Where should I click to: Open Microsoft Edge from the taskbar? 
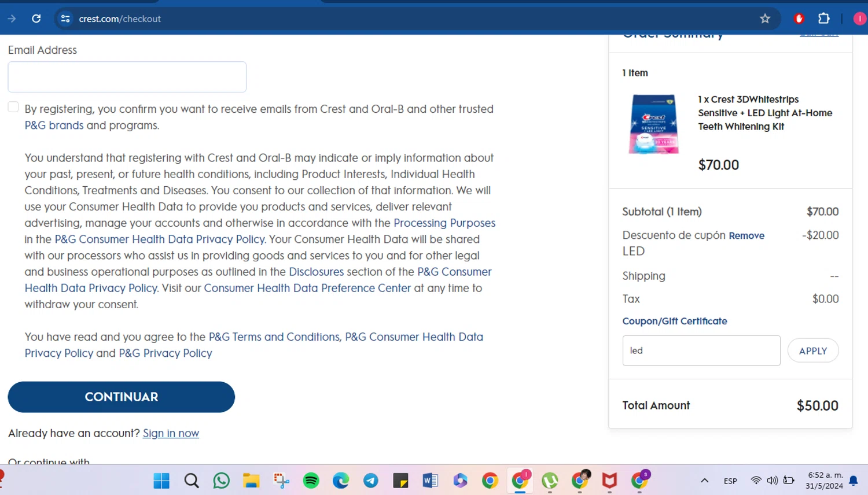click(341, 481)
